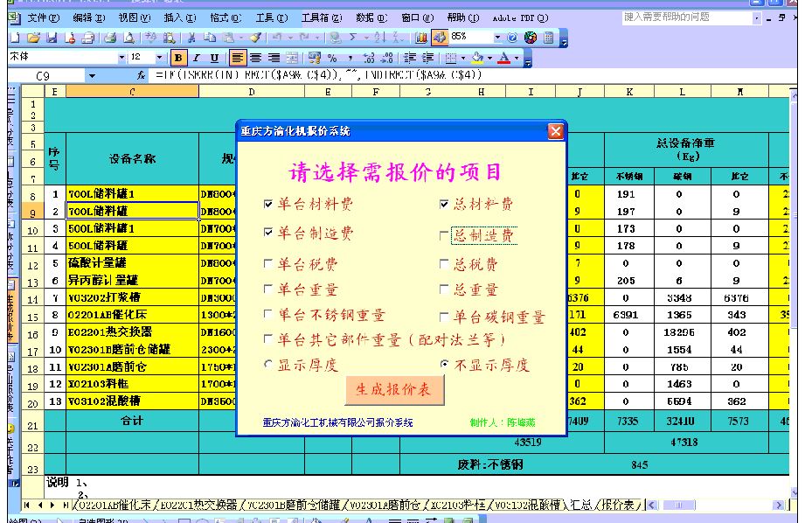Open the 文件 menu
812x523 pixels.
click(43, 18)
